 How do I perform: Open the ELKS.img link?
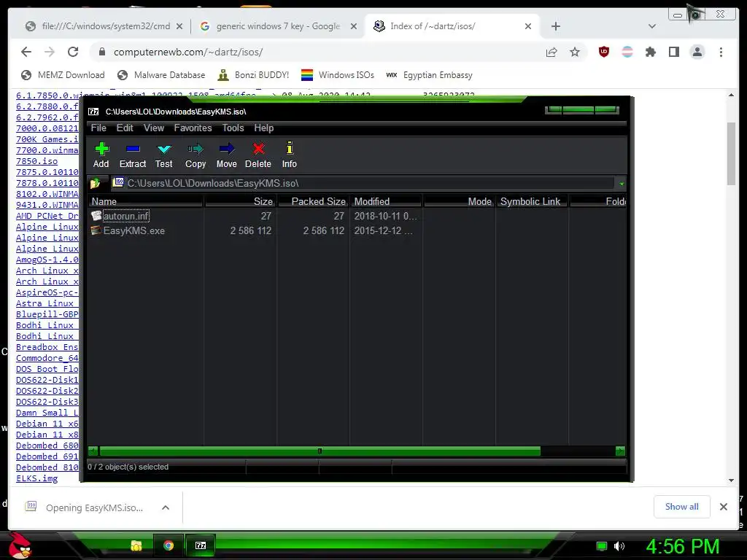pyautogui.click(x=36, y=478)
